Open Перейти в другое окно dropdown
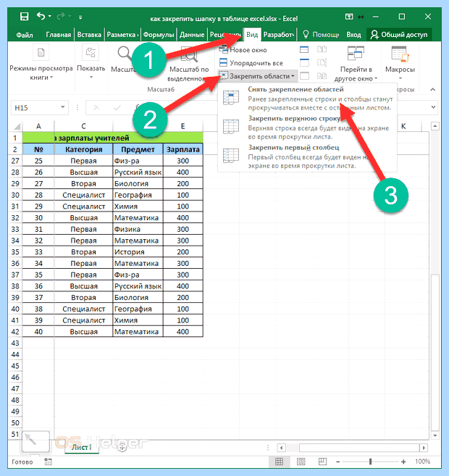This screenshot has height=476, width=449. 356,64
